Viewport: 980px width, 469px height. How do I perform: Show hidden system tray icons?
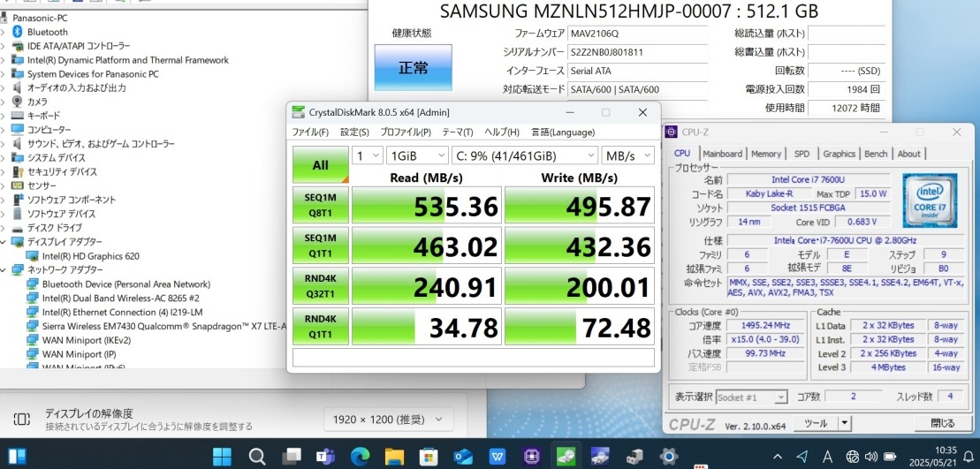(x=778, y=457)
